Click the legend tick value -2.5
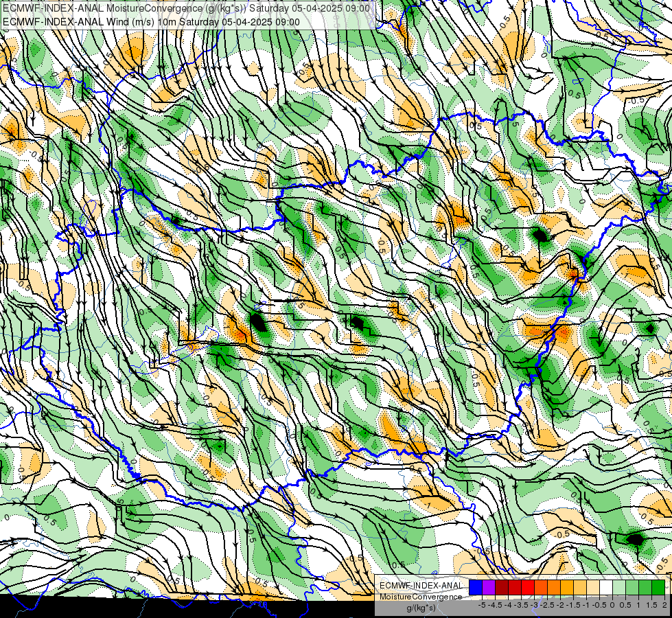The height and width of the screenshot is (618, 672). (x=547, y=605)
